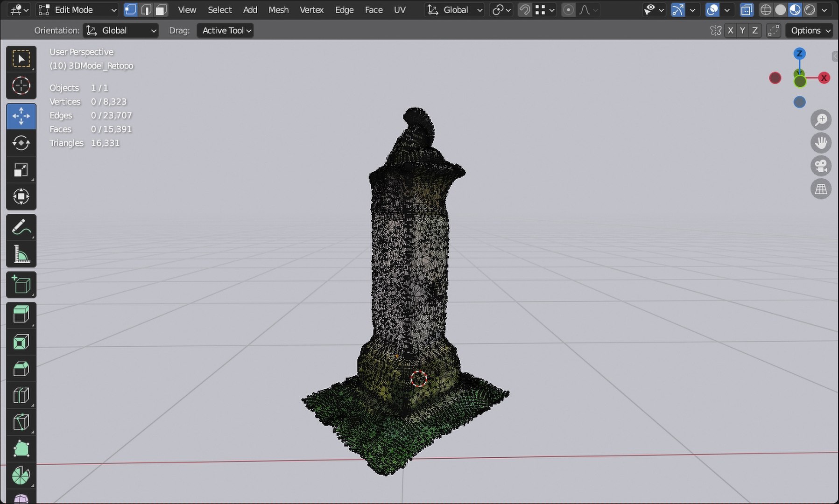Screen dimensions: 839x504
Task: Click the zoom magnifier viewport icon
Action: click(x=821, y=120)
